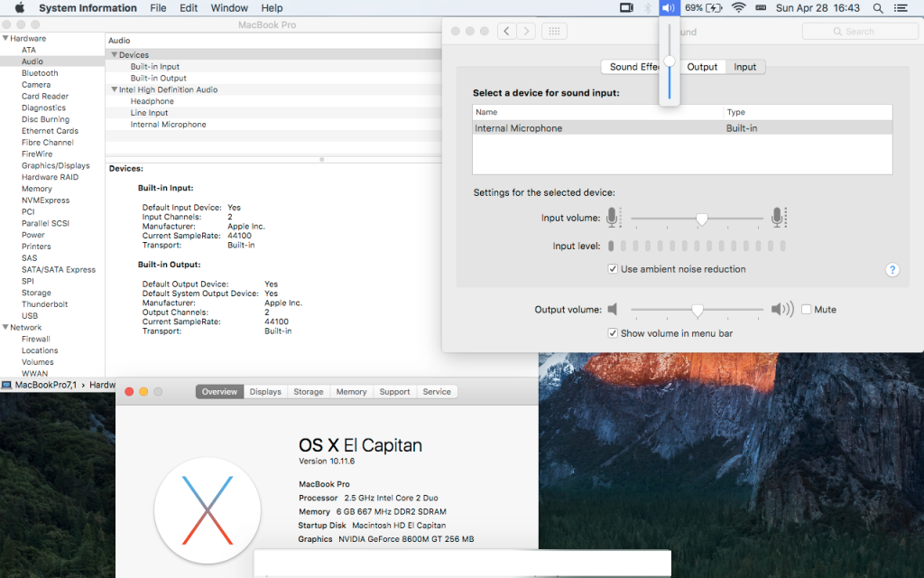This screenshot has height=578, width=924.
Task: Click the speaker icon left of Output volume slider
Action: pyautogui.click(x=614, y=309)
